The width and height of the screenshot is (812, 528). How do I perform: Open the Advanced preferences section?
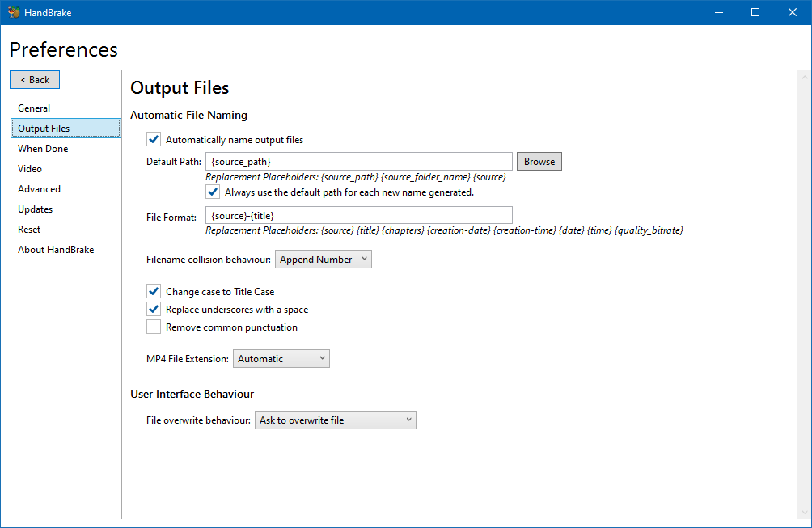(39, 189)
